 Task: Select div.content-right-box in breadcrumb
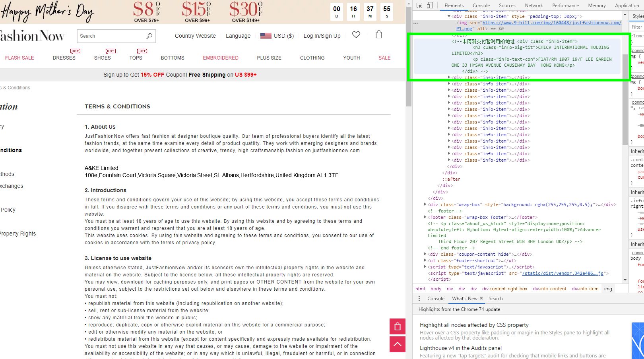tap(504, 289)
